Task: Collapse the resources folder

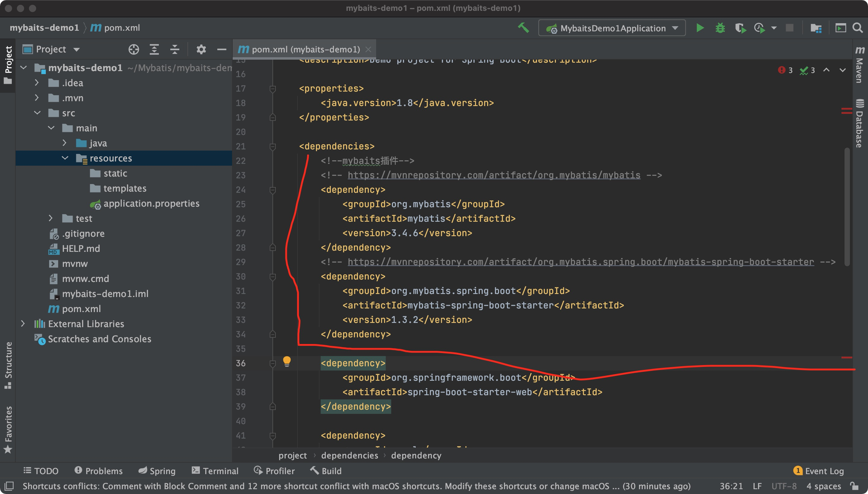Action: [65, 158]
